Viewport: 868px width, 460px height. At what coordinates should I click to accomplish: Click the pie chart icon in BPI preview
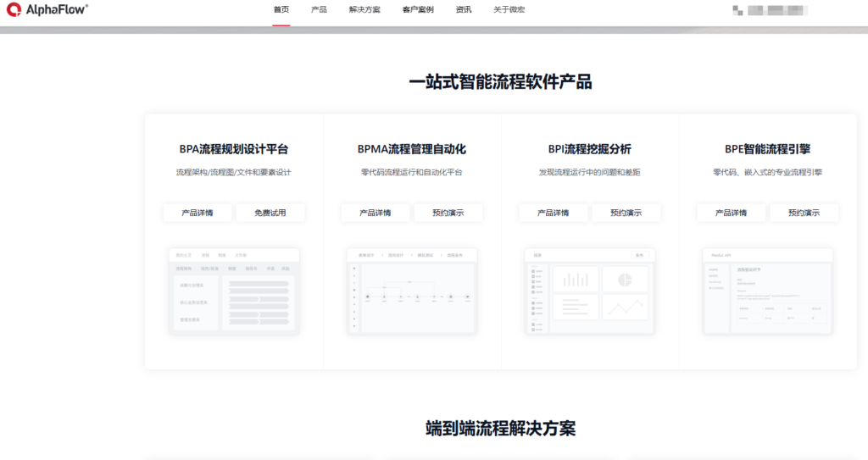point(625,280)
